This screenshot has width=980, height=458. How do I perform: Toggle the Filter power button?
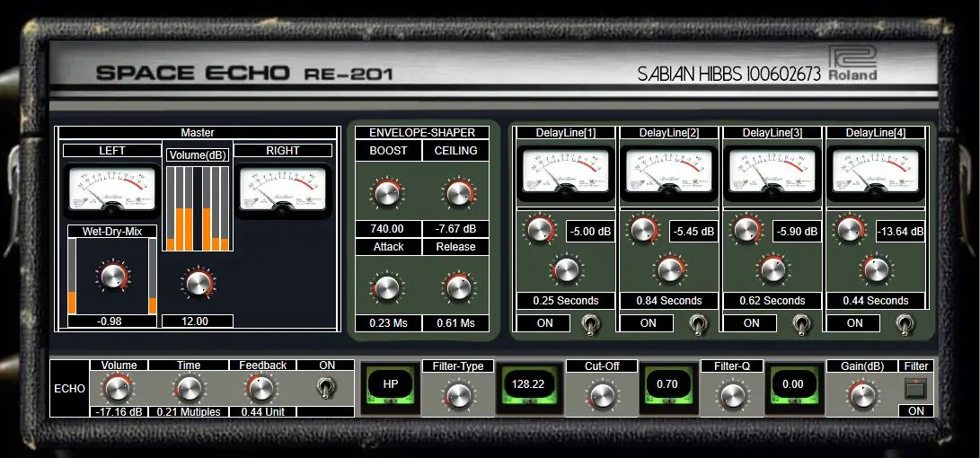tap(915, 389)
